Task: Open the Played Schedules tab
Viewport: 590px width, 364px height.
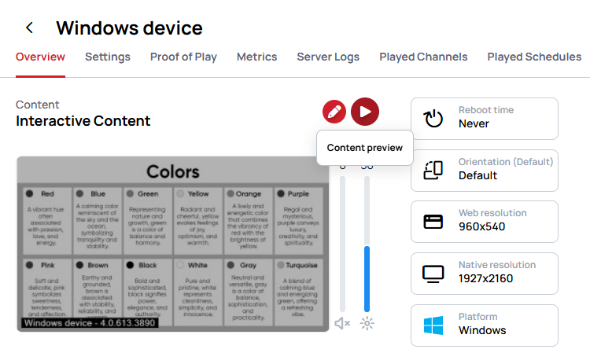Action: pyautogui.click(x=534, y=57)
